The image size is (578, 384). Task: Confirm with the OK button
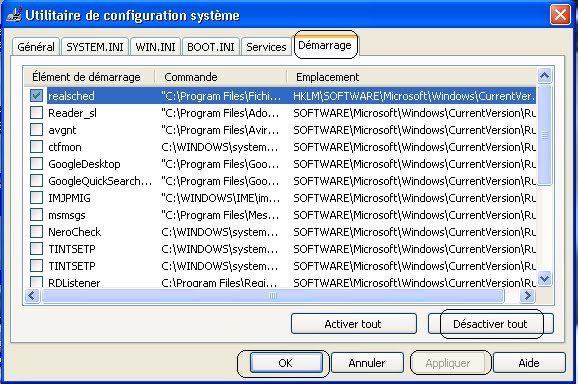point(285,363)
